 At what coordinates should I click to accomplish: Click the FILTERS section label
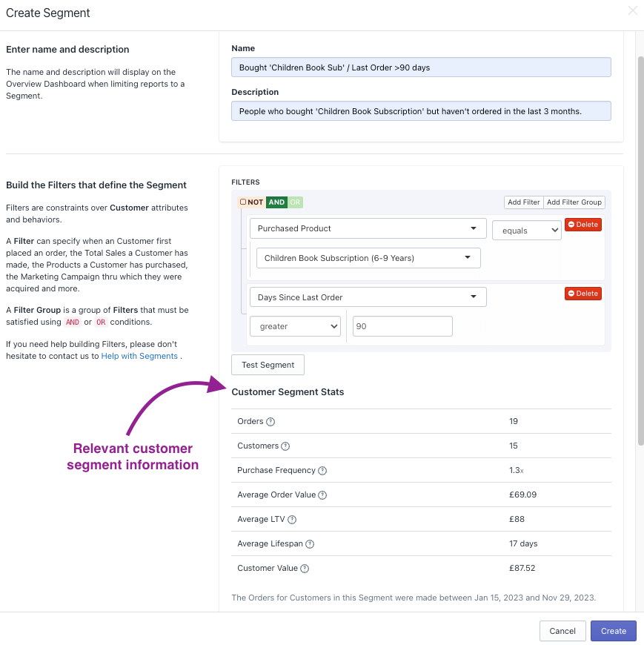click(245, 182)
